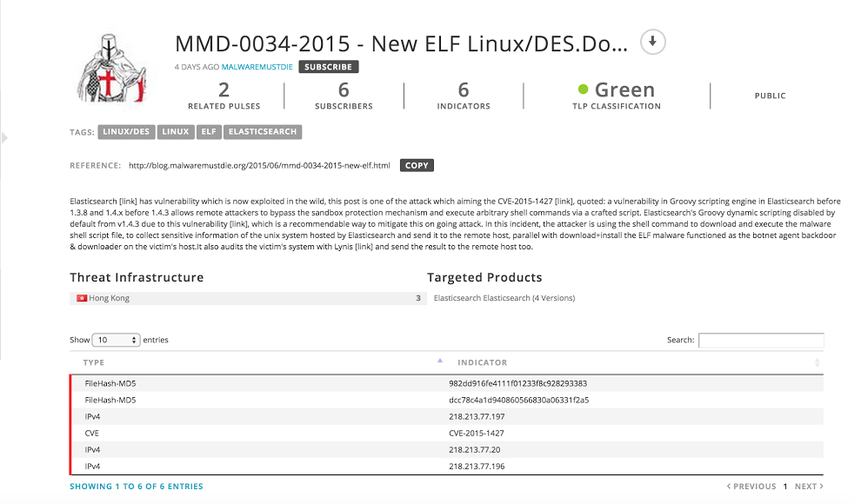861x504 pixels.
Task: Select IP indicator 218.213.77.20
Action: pyautogui.click(x=475, y=450)
